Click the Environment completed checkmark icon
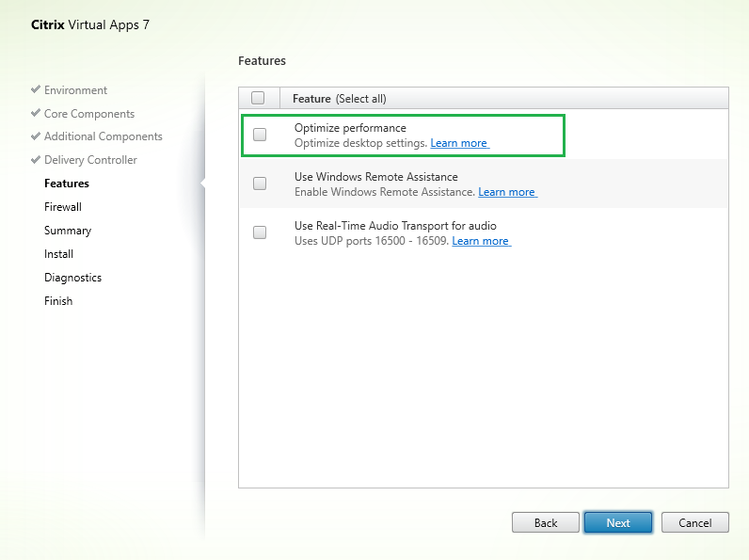The height and width of the screenshot is (560, 749). coord(36,89)
